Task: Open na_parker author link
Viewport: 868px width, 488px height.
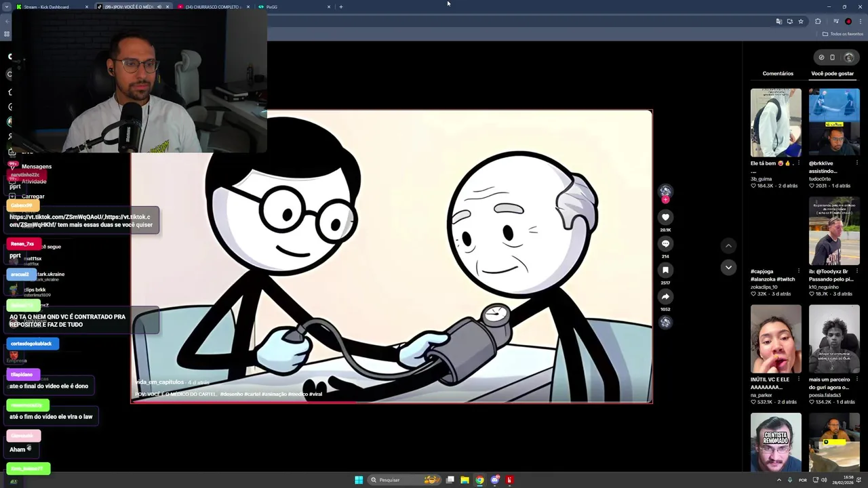Action: (x=762, y=395)
